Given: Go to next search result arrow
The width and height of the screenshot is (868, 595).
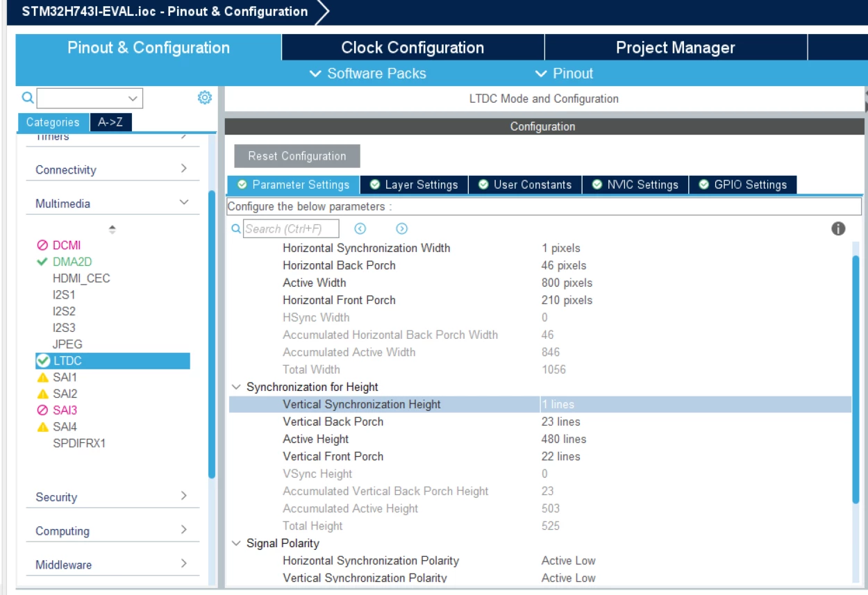Looking at the screenshot, I should pyautogui.click(x=401, y=228).
